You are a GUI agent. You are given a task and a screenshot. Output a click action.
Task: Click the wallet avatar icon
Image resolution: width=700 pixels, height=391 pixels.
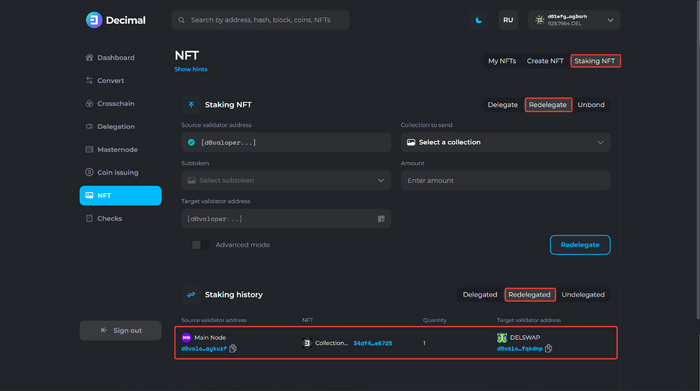pos(540,20)
